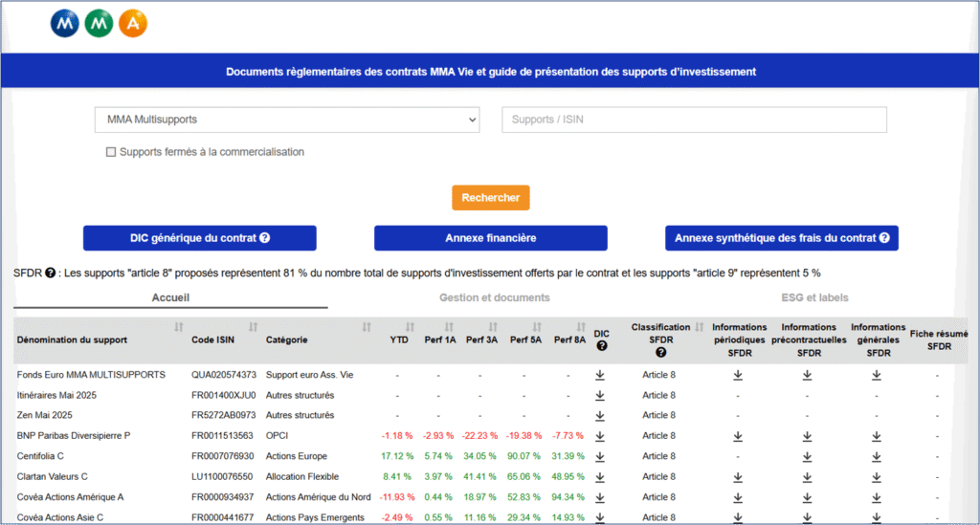
Task: Download general SFDR info for Centifolia C
Action: [877, 457]
